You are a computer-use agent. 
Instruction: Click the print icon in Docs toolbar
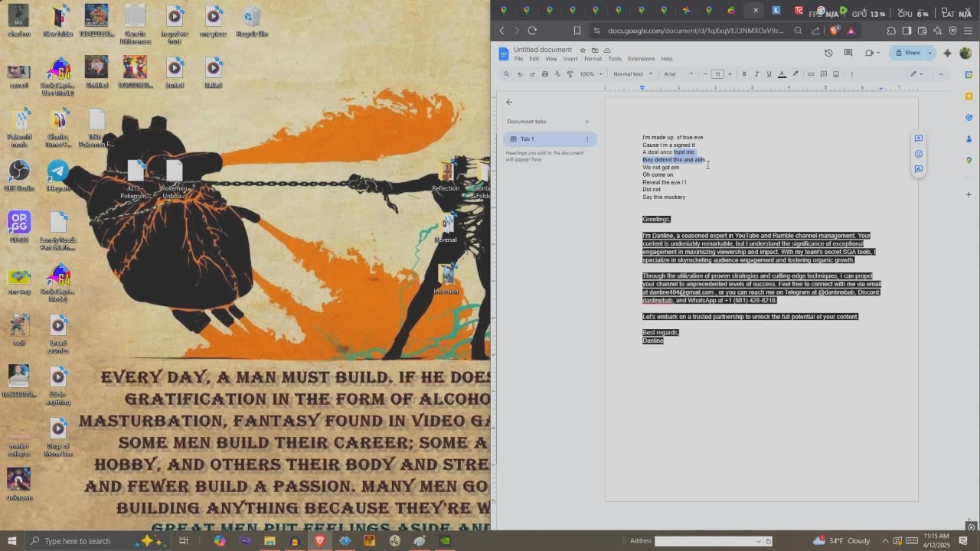pos(544,74)
